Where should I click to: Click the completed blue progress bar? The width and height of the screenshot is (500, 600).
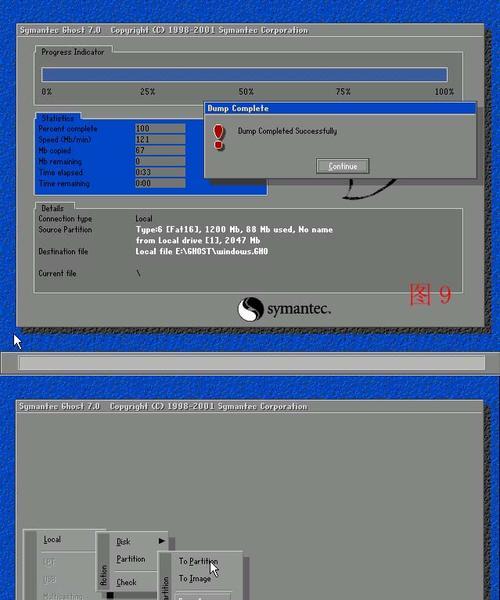click(244, 75)
